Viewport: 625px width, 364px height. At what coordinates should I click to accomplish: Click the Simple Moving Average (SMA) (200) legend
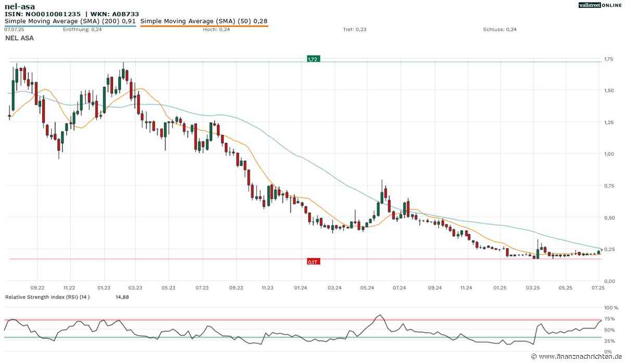[x=71, y=21]
